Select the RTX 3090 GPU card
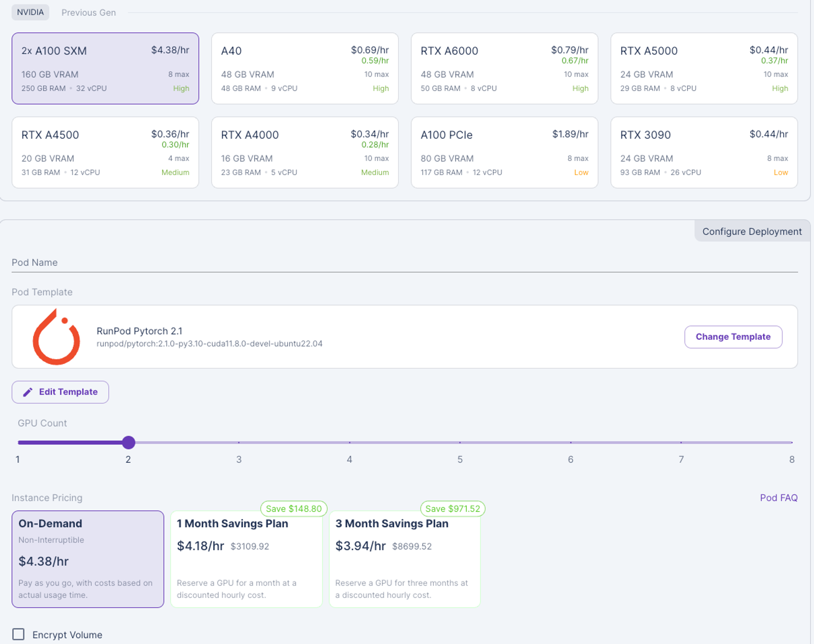The height and width of the screenshot is (644, 814). [704, 152]
